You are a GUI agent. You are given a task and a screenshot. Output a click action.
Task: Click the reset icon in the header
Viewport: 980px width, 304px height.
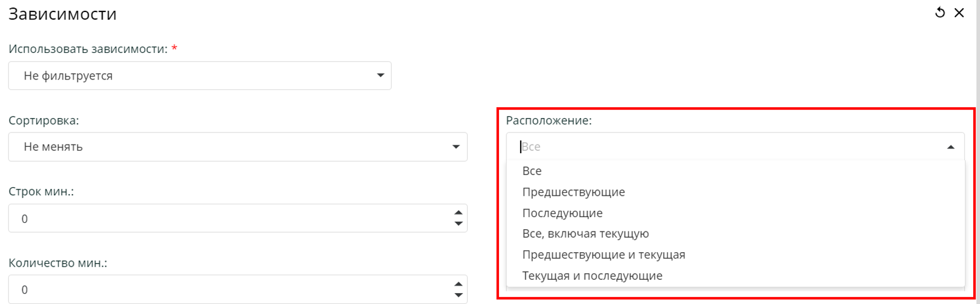(940, 13)
